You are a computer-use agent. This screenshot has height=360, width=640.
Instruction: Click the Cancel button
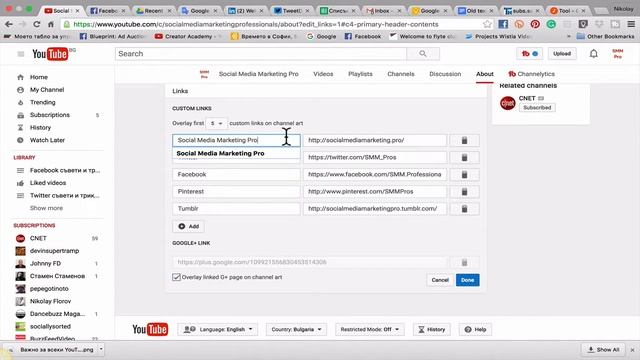click(440, 280)
